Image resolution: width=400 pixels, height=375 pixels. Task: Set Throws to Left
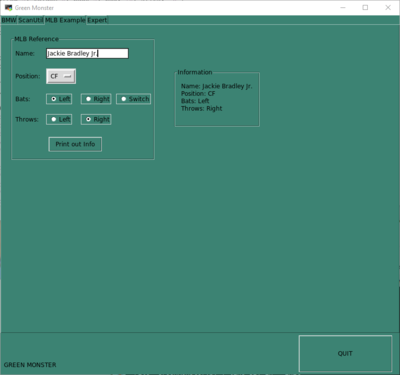tap(59, 119)
